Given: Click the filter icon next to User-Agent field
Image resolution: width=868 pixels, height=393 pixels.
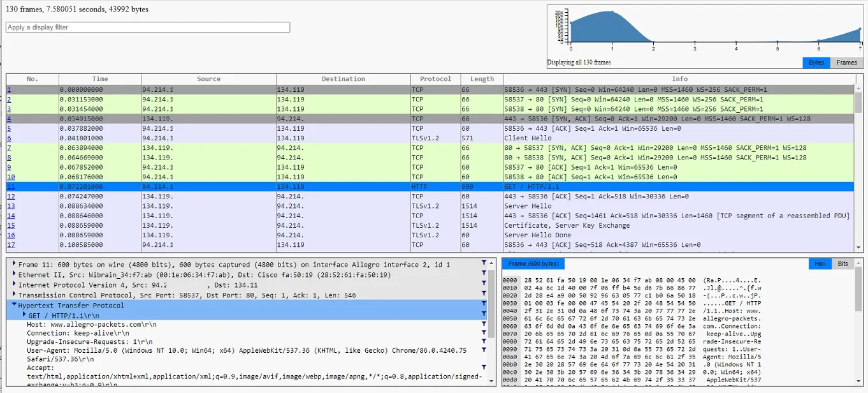Looking at the screenshot, I should (484, 350).
